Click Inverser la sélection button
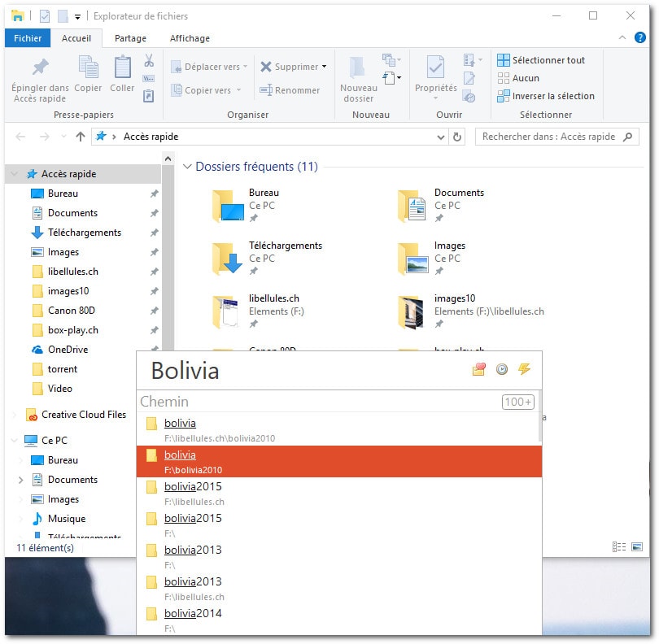659x644 pixels. 546,96
